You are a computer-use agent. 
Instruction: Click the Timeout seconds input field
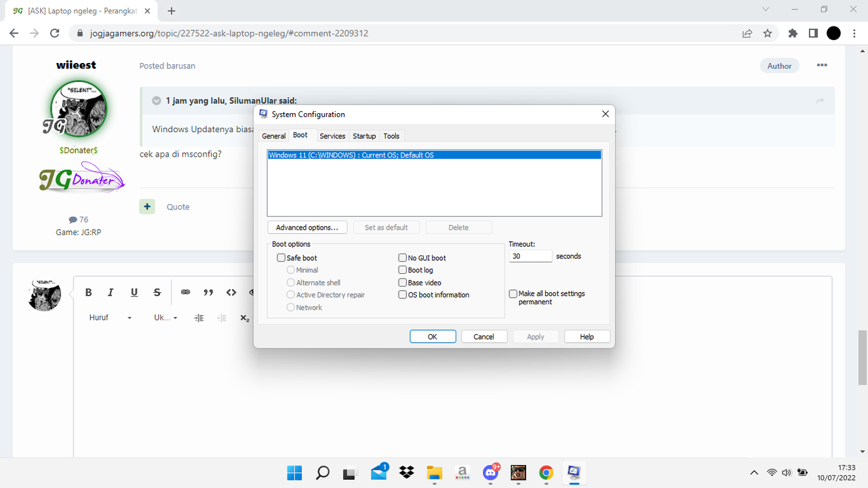point(531,256)
